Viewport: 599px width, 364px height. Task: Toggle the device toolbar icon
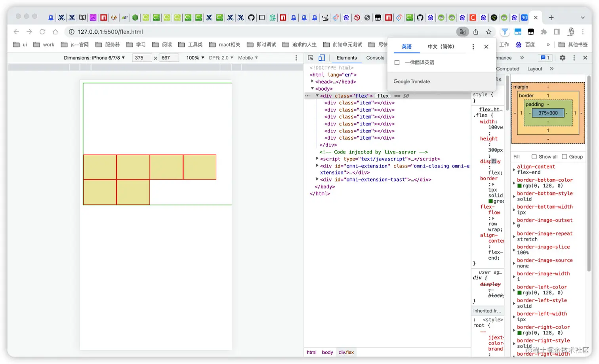(x=322, y=58)
